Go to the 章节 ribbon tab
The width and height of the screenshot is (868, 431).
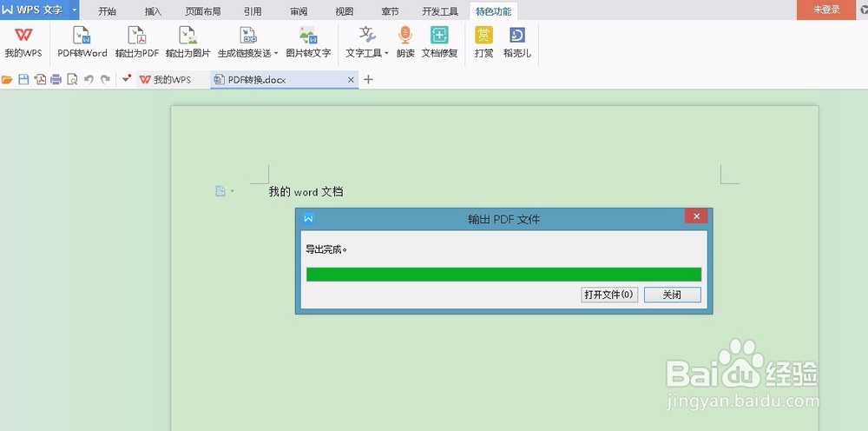tap(390, 11)
